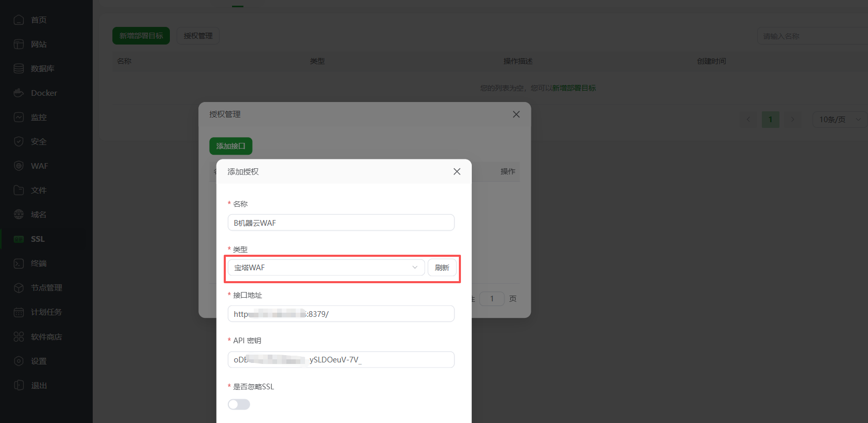
Task: Click the page number jump box
Action: point(492,298)
